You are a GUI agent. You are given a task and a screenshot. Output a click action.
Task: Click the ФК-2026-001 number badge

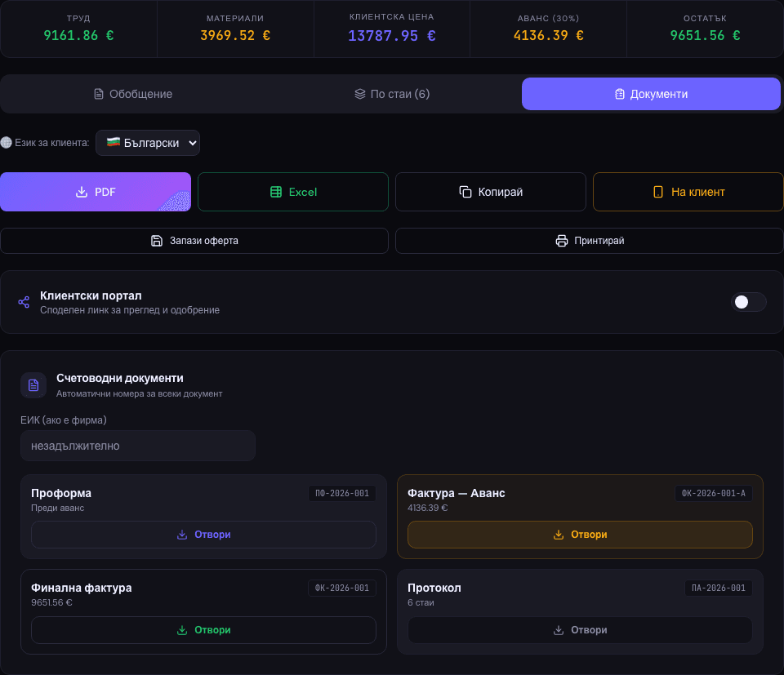pos(342,588)
